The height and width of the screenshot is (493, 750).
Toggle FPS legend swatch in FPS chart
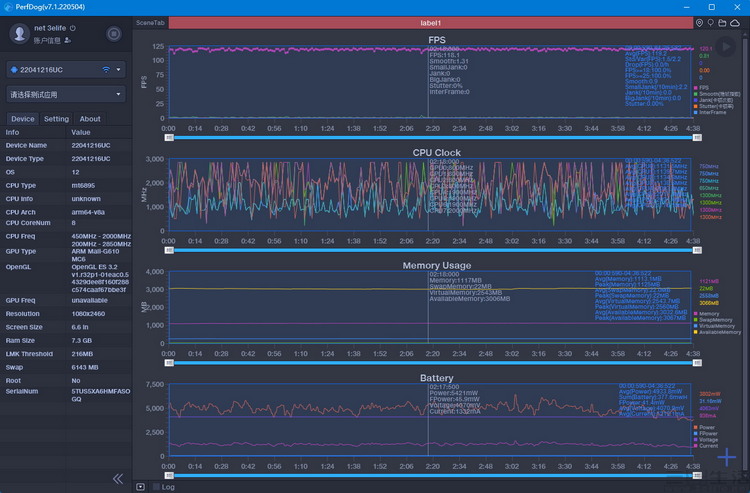(695, 88)
